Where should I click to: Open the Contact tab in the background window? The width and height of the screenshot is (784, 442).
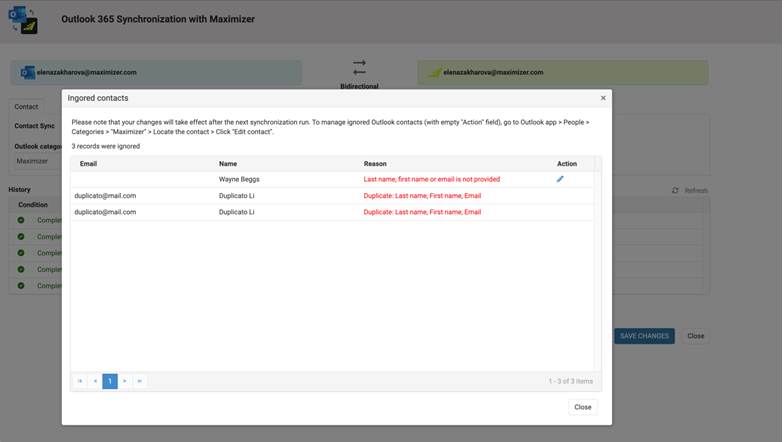click(26, 106)
